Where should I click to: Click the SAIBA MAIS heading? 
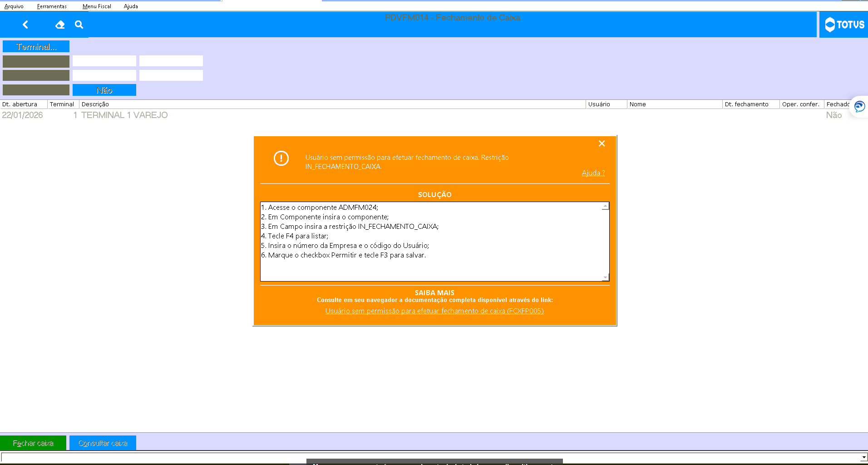click(434, 293)
